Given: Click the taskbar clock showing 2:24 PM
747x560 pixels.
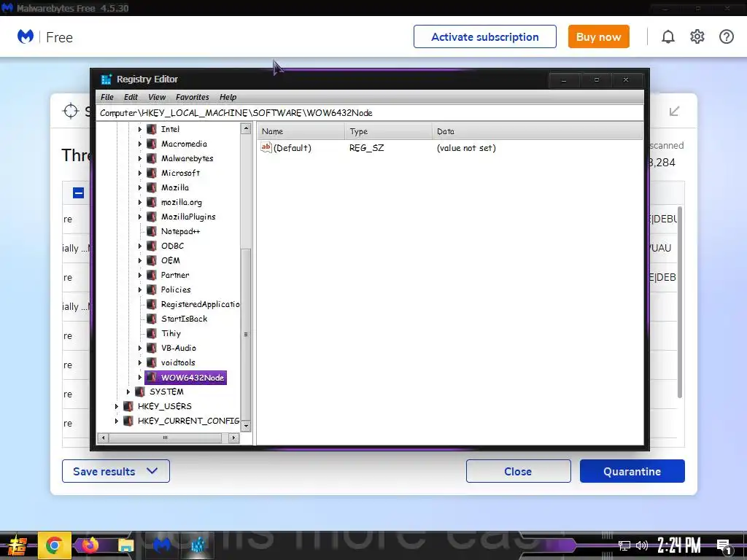Looking at the screenshot, I should pos(679,545).
